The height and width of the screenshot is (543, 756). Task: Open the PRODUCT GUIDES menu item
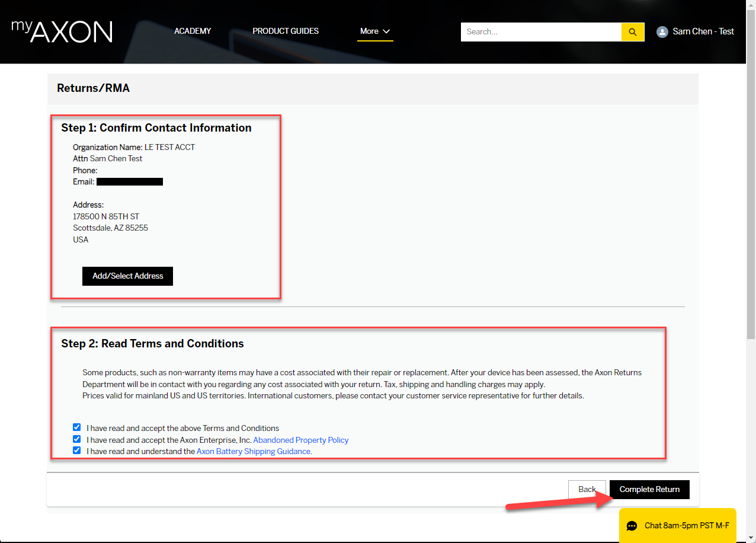pyautogui.click(x=285, y=31)
